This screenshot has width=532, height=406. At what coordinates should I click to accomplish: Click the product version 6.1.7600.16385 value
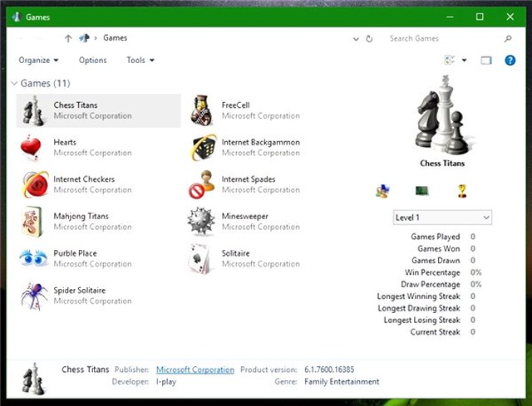pyautogui.click(x=329, y=369)
